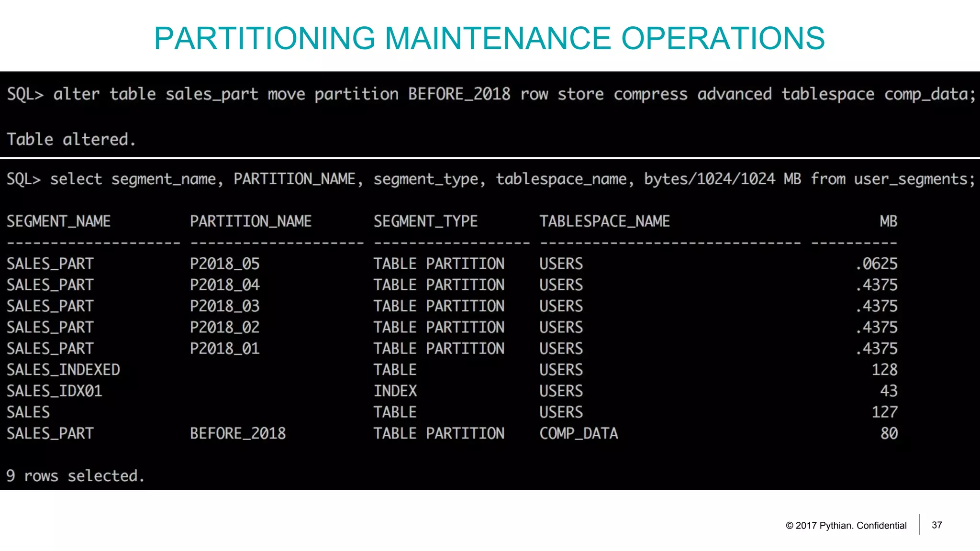Click TABLE PARTITION type in BEFORE_2018 row
The width and height of the screenshot is (980, 551).
(x=439, y=433)
